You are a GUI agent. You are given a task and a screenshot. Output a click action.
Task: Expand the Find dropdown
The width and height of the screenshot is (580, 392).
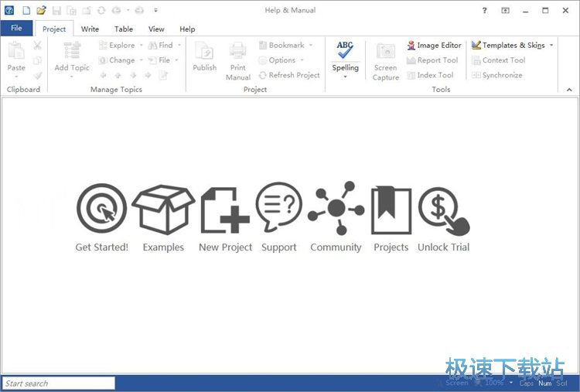point(179,46)
